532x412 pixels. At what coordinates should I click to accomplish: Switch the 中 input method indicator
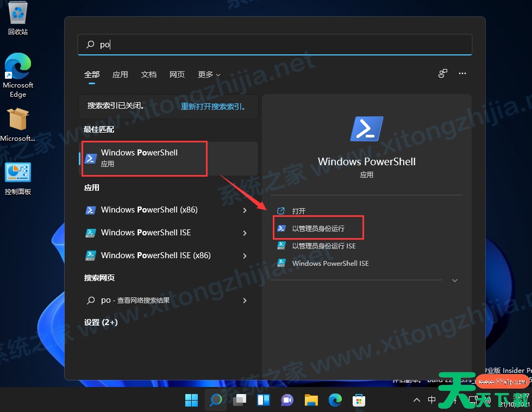pyautogui.click(x=431, y=400)
